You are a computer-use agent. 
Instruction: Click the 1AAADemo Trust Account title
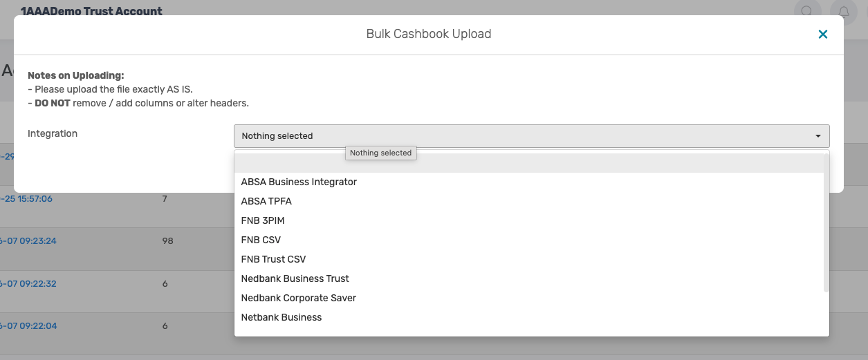92,11
